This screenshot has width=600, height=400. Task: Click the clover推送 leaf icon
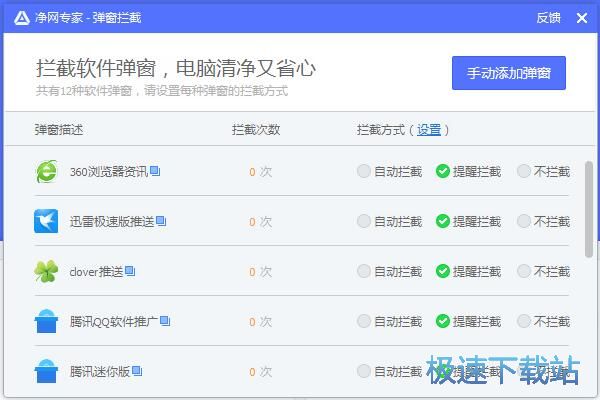(x=46, y=271)
